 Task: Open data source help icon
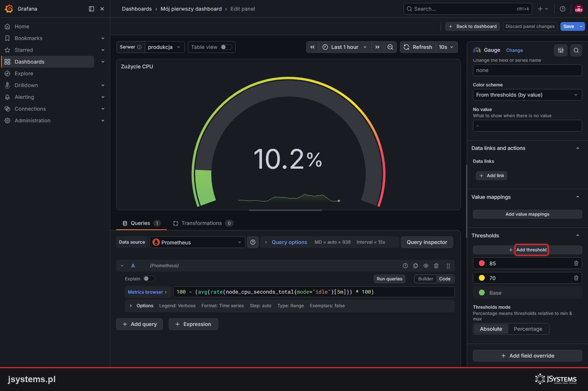253,242
